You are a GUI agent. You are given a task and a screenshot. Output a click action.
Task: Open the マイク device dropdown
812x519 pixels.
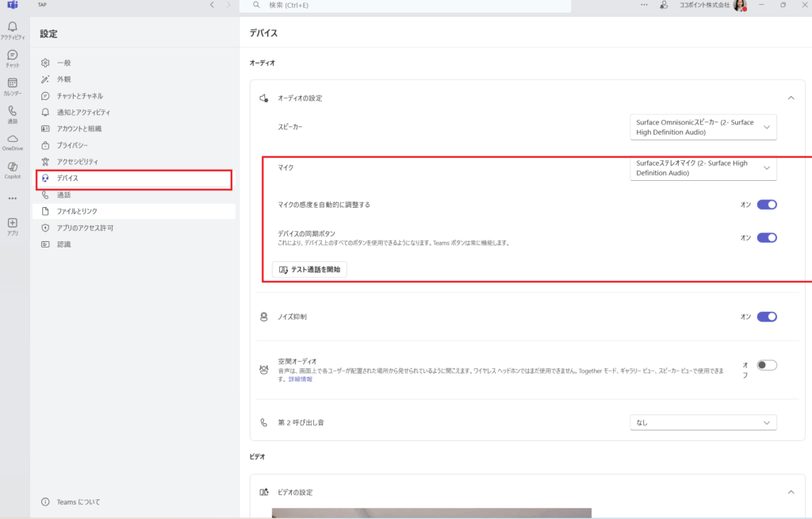coord(703,168)
